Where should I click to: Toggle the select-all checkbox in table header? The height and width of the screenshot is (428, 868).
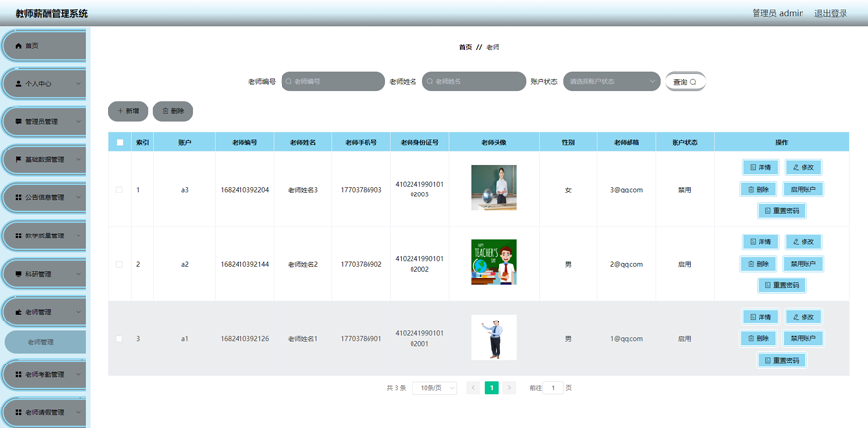[x=120, y=143]
